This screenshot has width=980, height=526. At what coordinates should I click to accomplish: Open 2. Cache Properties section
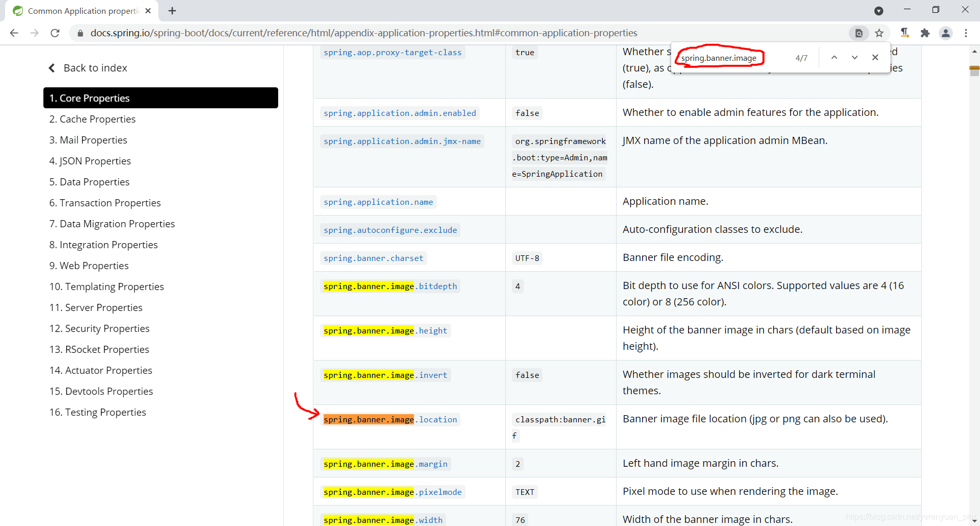coord(92,119)
